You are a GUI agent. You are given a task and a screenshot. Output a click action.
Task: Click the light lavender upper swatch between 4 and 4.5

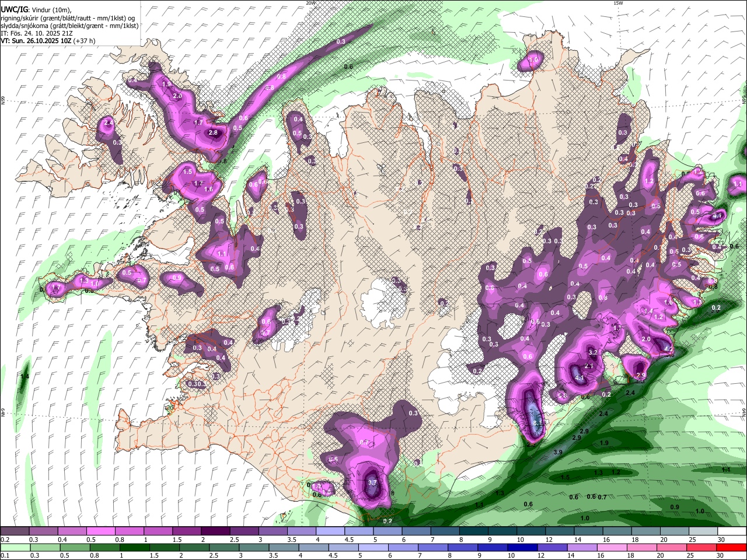click(330, 531)
